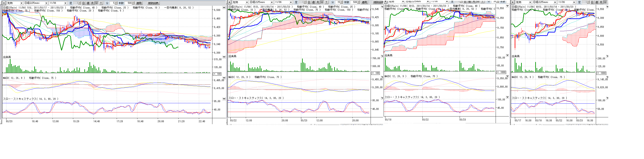Click the T tick button in second chart
644x159 pixels.
point(326,2)
